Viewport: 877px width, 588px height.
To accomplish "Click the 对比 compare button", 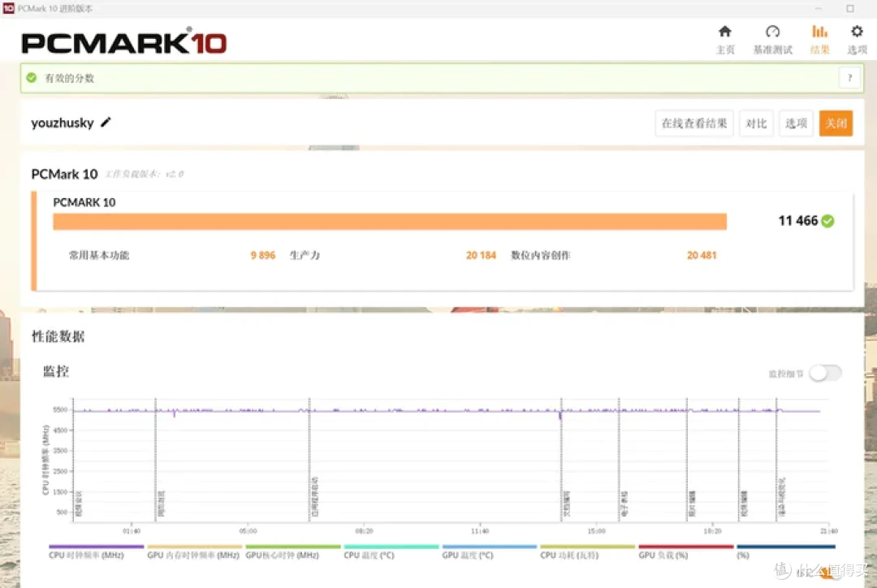I will coord(756,123).
